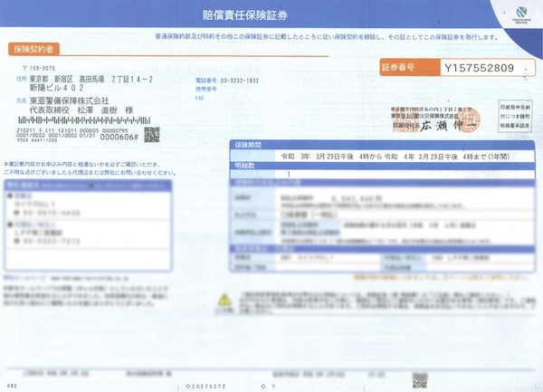
Task: Click the address line 東京都 新宿区 高田馬場 2丁目14-2
Action: [x=91, y=80]
